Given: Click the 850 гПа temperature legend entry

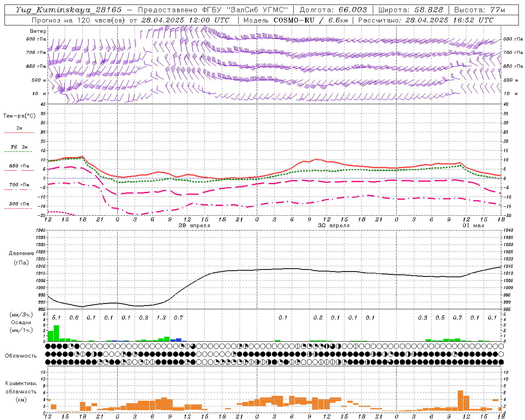Looking at the screenshot, I should pos(19,166).
